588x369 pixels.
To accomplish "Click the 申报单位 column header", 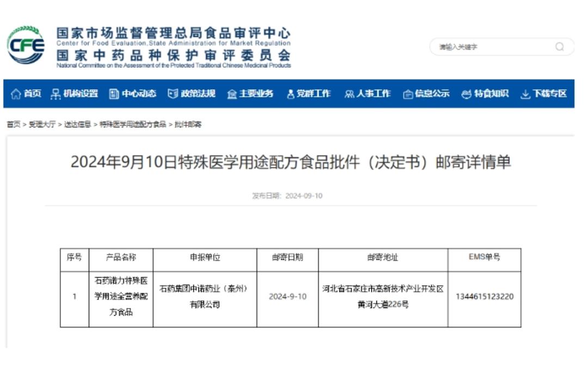I will coord(205,257).
